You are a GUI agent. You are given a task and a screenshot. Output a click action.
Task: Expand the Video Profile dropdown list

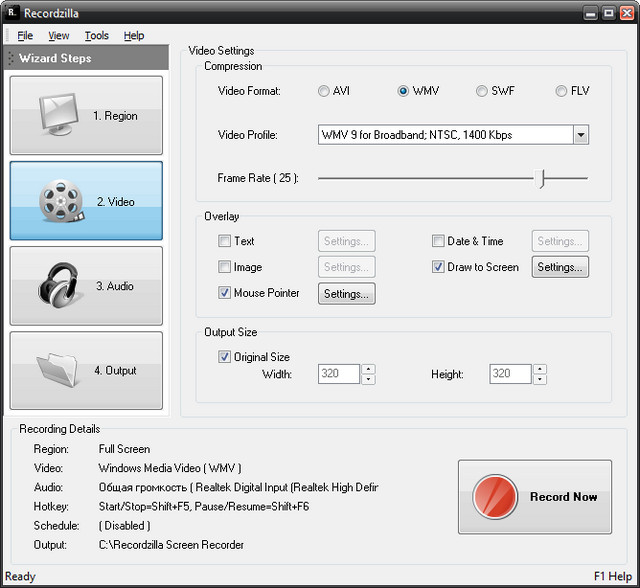click(x=581, y=135)
